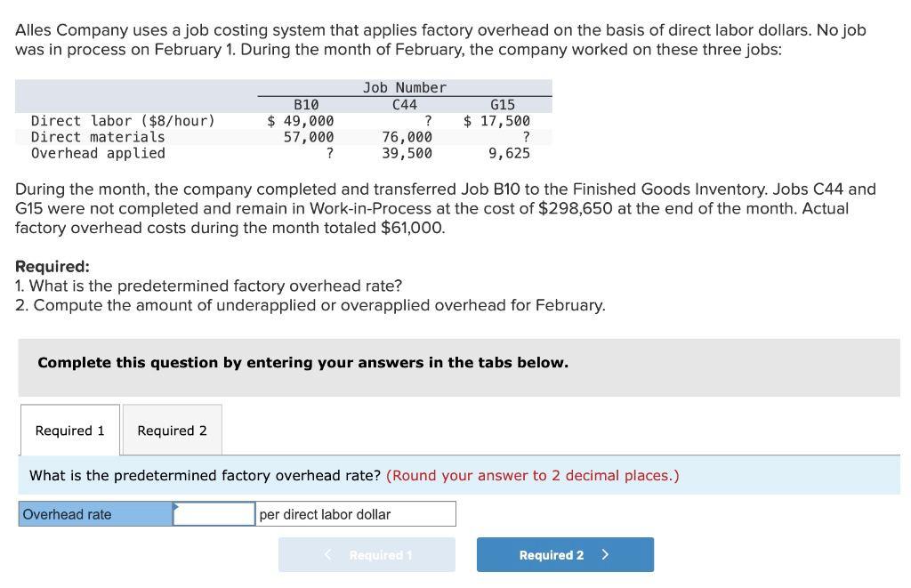Image resolution: width=911 pixels, height=588 pixels.
Task: Click the left chevron on Required 1 button
Action: [327, 554]
